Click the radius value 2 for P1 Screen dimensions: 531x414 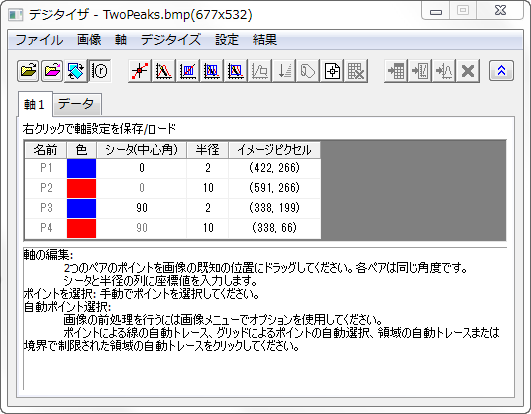point(208,168)
